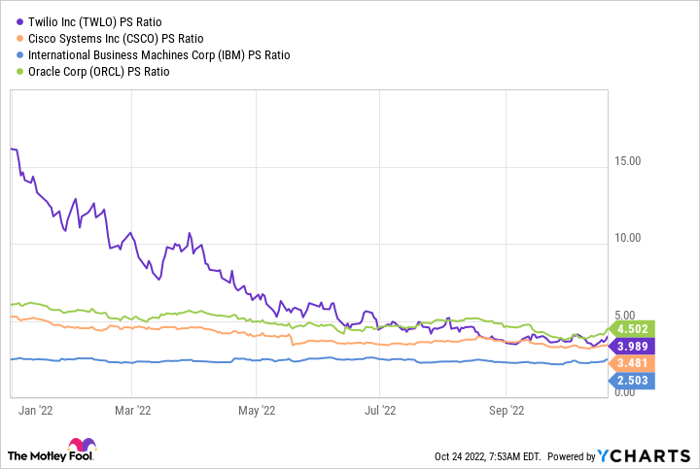Click the blue 2.503 IBM value tag
Viewport: 700px width, 469px height.
coord(633,381)
